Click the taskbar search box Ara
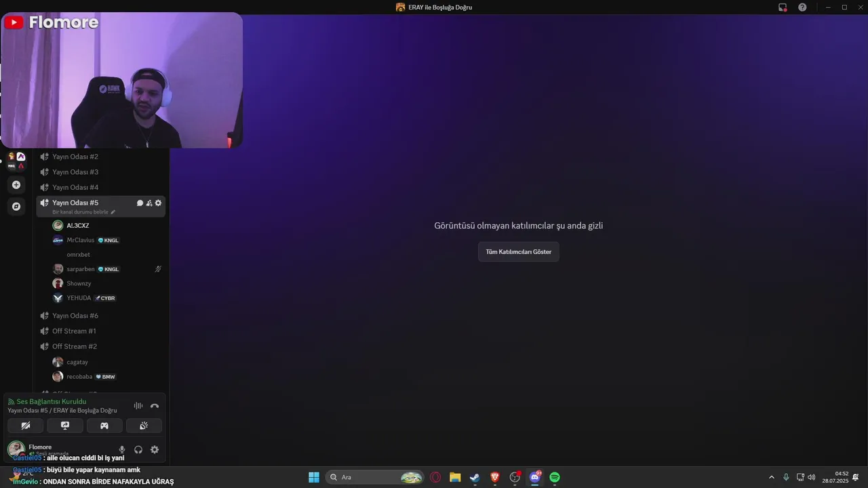 click(375, 477)
